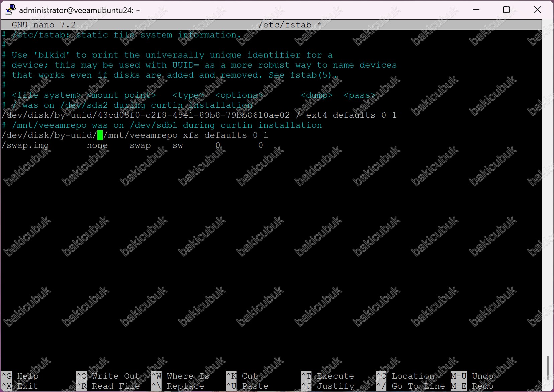The image size is (554, 392).
Task: Click 'sw' option on swap line
Action: click(x=178, y=145)
